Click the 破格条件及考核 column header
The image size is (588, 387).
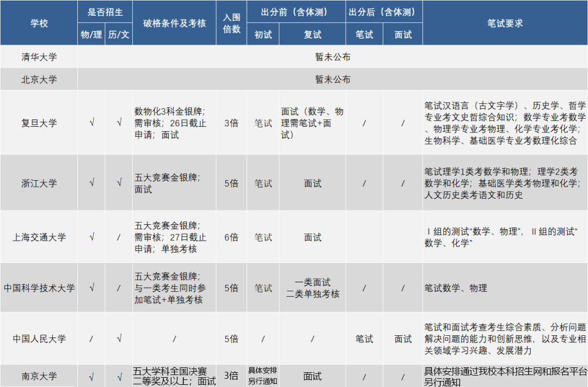[x=174, y=23]
